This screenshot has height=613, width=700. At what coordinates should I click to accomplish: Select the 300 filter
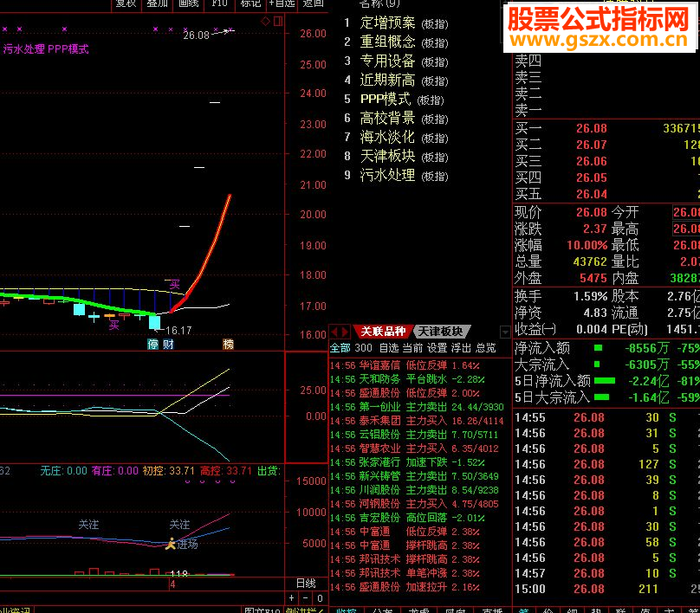pos(363,348)
